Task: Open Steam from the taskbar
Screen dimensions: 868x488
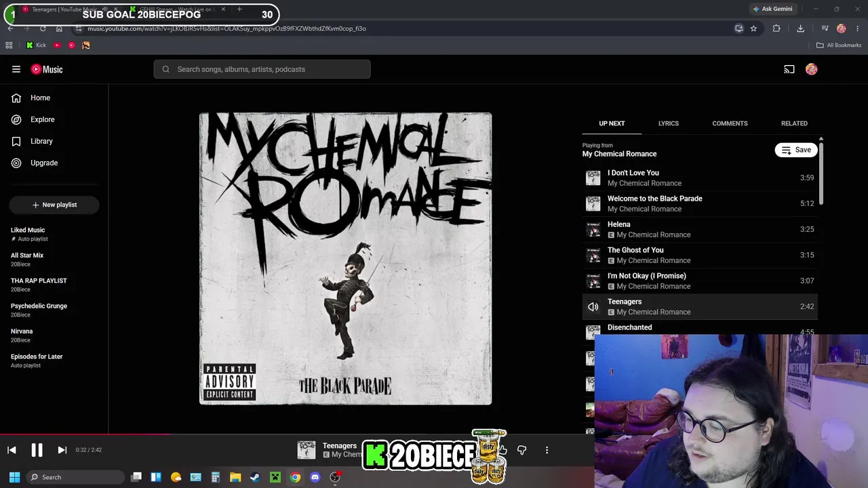Action: pyautogui.click(x=255, y=477)
